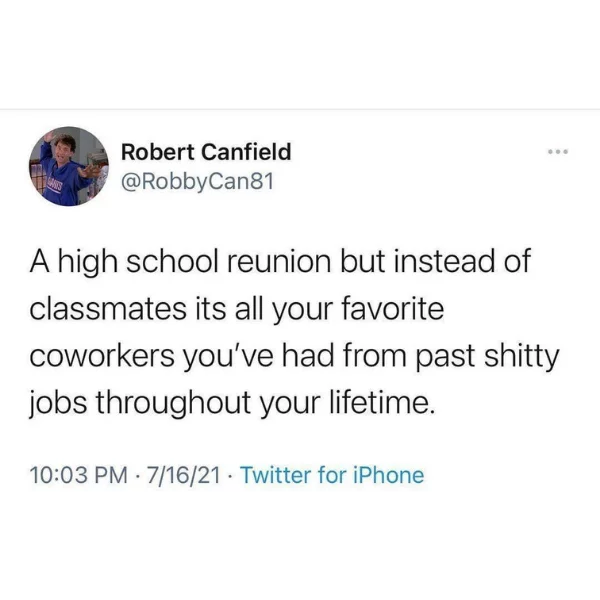
Task: Click the tweet line starting "A high school reunion"
Action: point(280,262)
